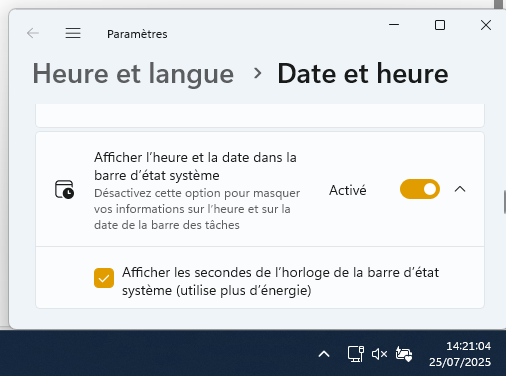This screenshot has height=376, width=506.
Task: Click the Désactivez cette option description text
Action: coord(197,209)
